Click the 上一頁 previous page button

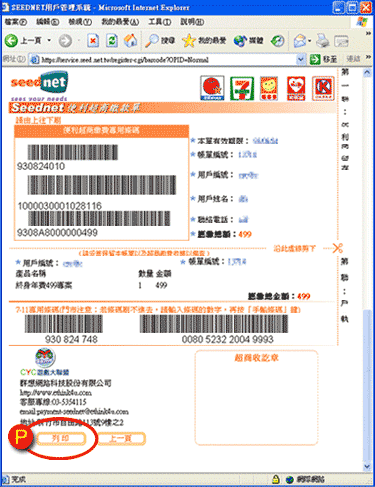[121, 438]
